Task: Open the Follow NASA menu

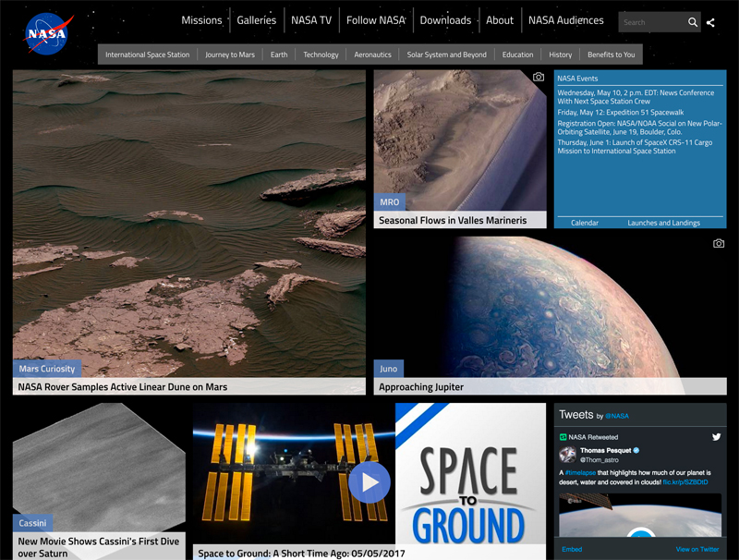Action: coord(376,20)
